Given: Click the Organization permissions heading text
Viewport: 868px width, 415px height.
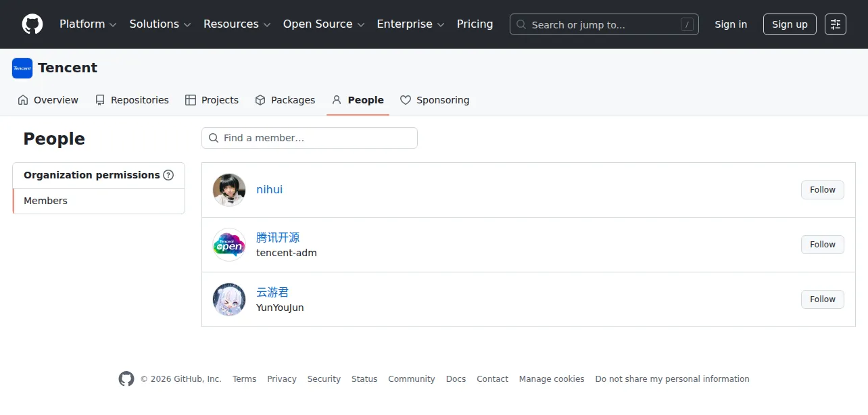Looking at the screenshot, I should [92, 175].
